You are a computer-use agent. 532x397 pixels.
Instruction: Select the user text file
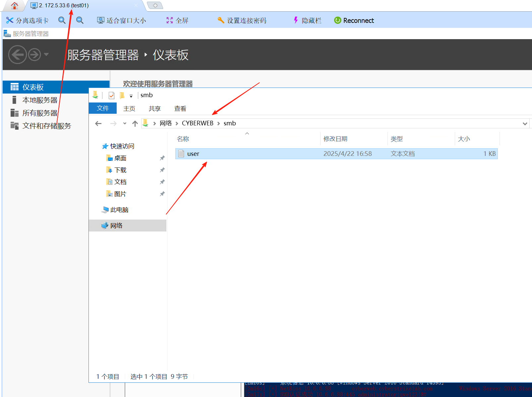click(x=336, y=154)
